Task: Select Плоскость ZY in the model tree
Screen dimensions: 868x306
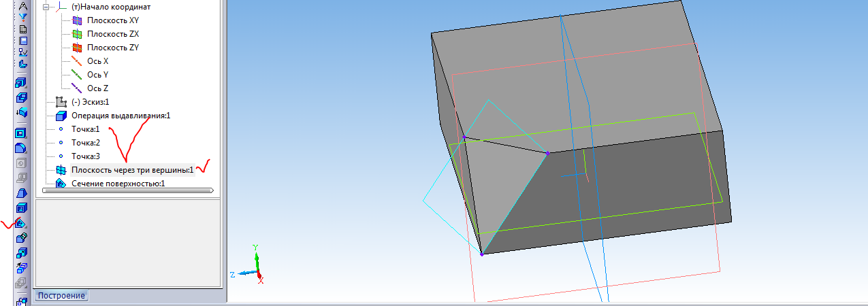Action: click(113, 48)
